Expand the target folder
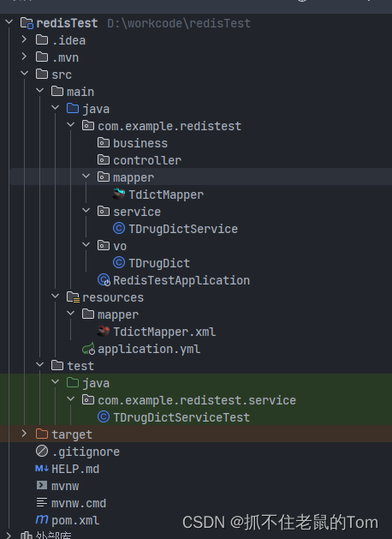The height and width of the screenshot is (539, 392). click(24, 434)
